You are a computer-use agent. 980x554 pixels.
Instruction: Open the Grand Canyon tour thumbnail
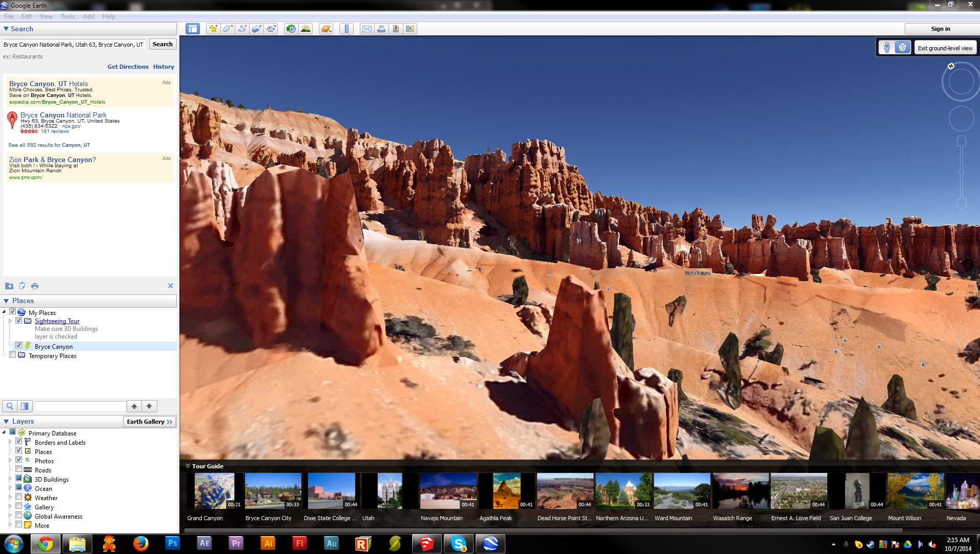coord(214,491)
